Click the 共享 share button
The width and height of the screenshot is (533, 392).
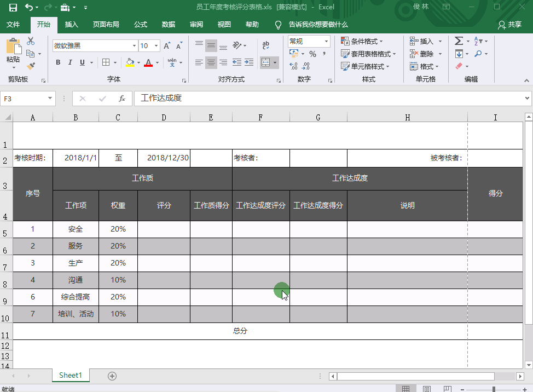coord(509,25)
